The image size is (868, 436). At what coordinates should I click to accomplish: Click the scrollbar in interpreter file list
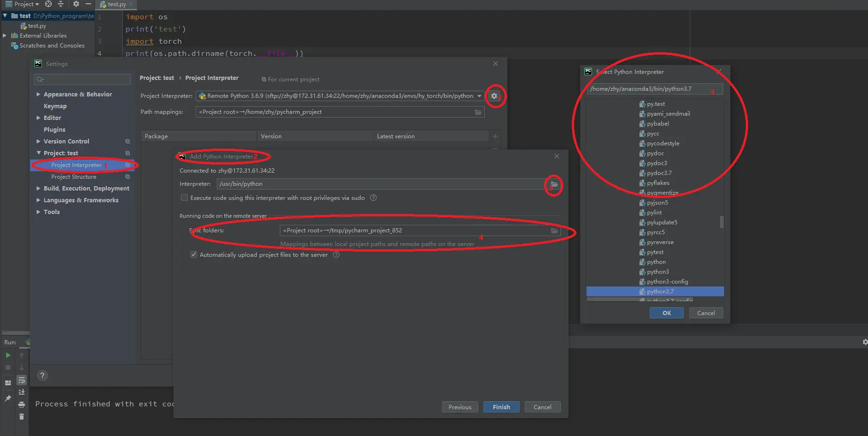(722, 222)
